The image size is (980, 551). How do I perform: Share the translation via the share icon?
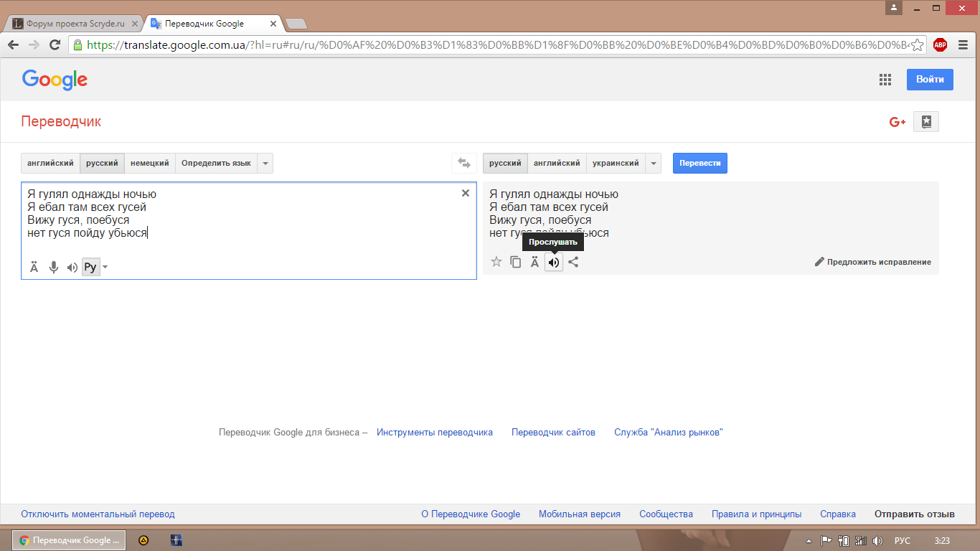click(573, 262)
